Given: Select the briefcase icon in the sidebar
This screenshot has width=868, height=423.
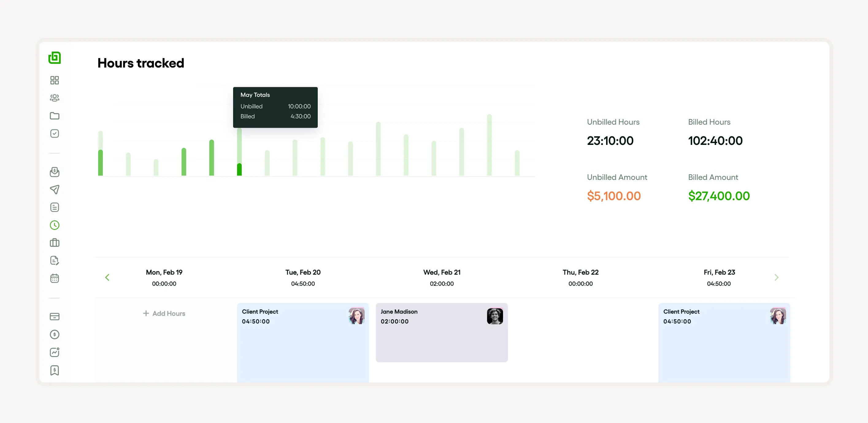Looking at the screenshot, I should pos(54,243).
